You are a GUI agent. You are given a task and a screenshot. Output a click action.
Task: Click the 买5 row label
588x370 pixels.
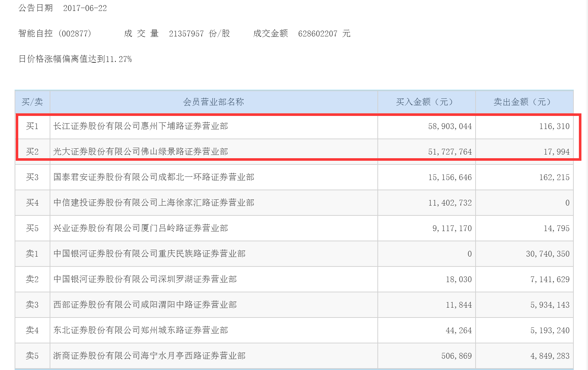(32, 228)
